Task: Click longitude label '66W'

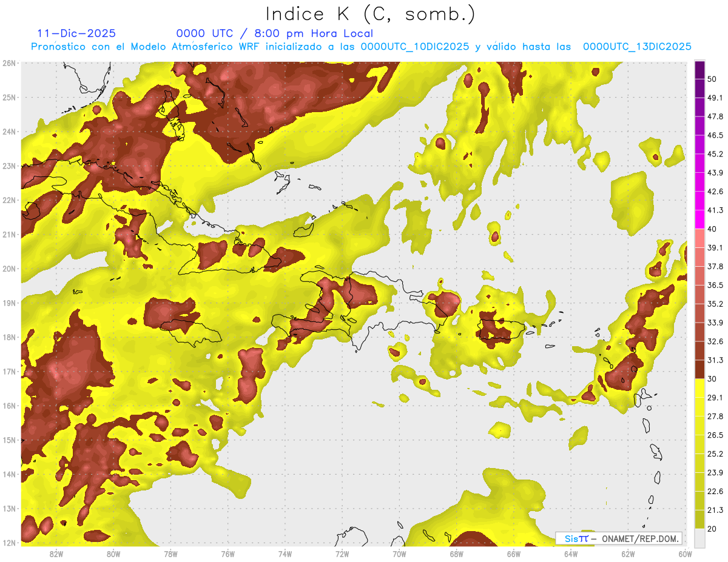Action: (513, 554)
